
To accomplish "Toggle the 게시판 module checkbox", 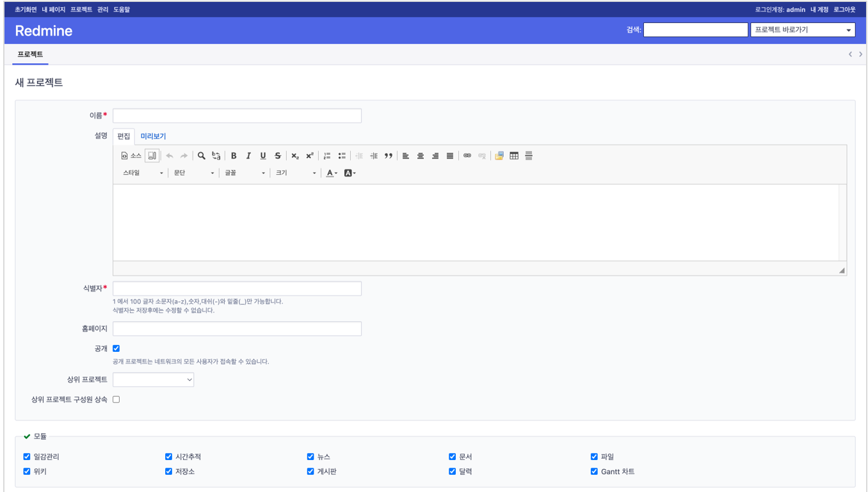I will click(x=310, y=472).
